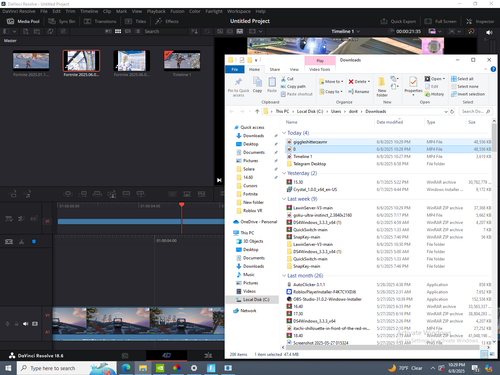This screenshot has height=375, width=500.
Task: Click the Explorer up-directory arrow
Action: click(257, 111)
